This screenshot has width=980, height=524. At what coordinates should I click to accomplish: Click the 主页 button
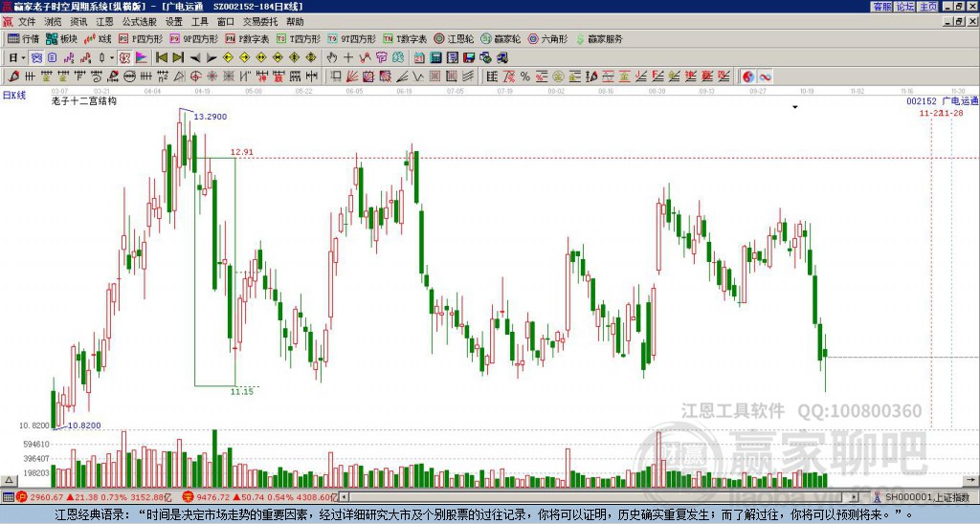click(928, 7)
